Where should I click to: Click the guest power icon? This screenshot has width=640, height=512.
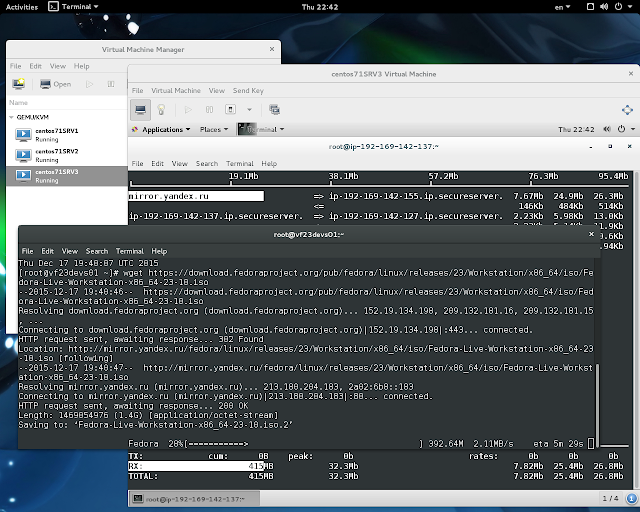tap(621, 129)
